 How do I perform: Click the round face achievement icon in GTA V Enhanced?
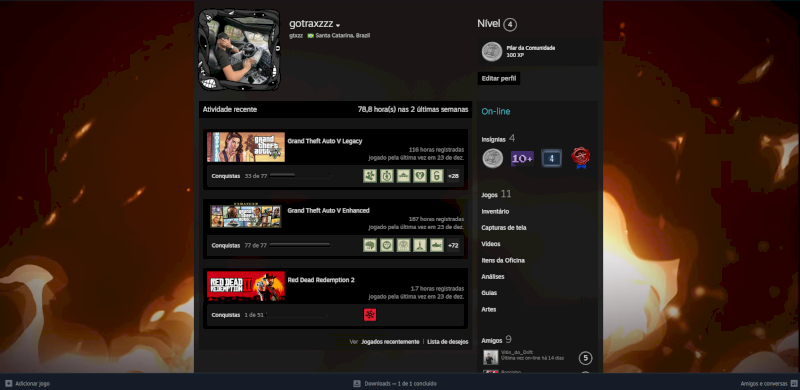point(387,245)
